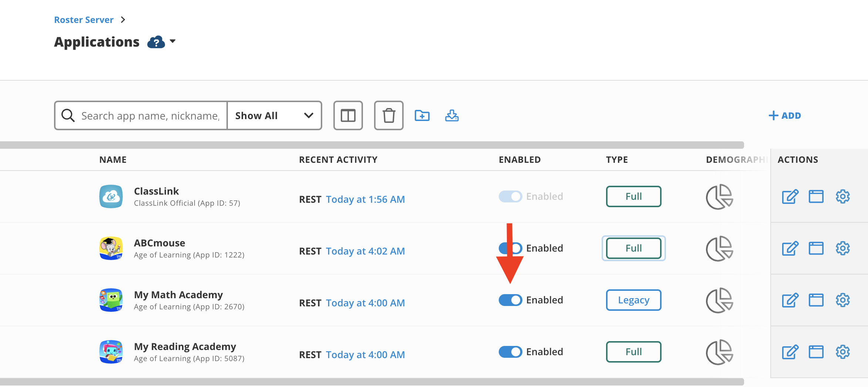Open the Show All filter dropdown

click(274, 116)
